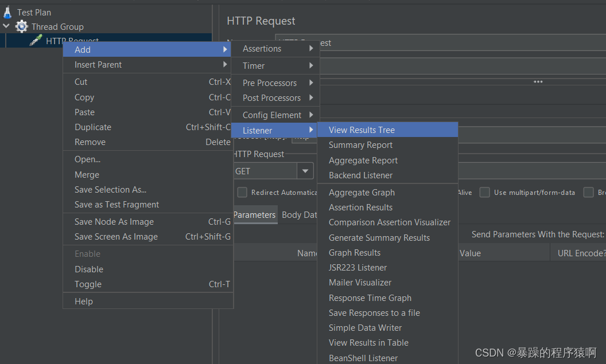This screenshot has width=606, height=364.
Task: Expand the Config Element submenu
Action: [275, 115]
